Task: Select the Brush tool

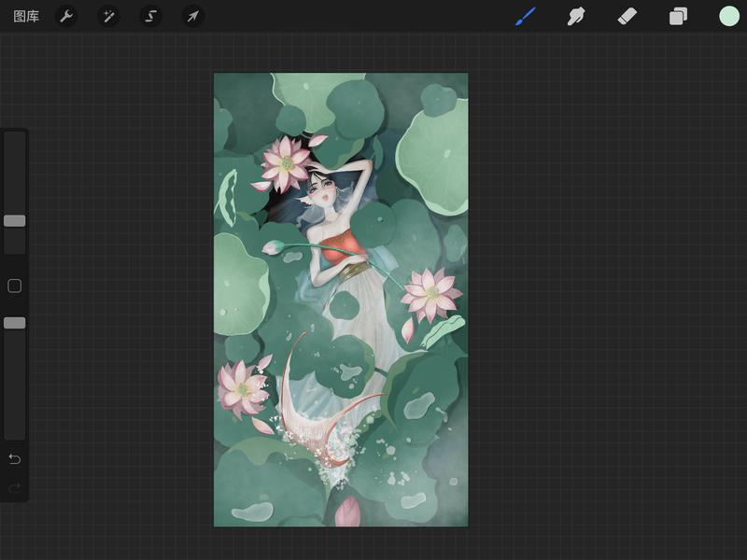Action: tap(525, 16)
